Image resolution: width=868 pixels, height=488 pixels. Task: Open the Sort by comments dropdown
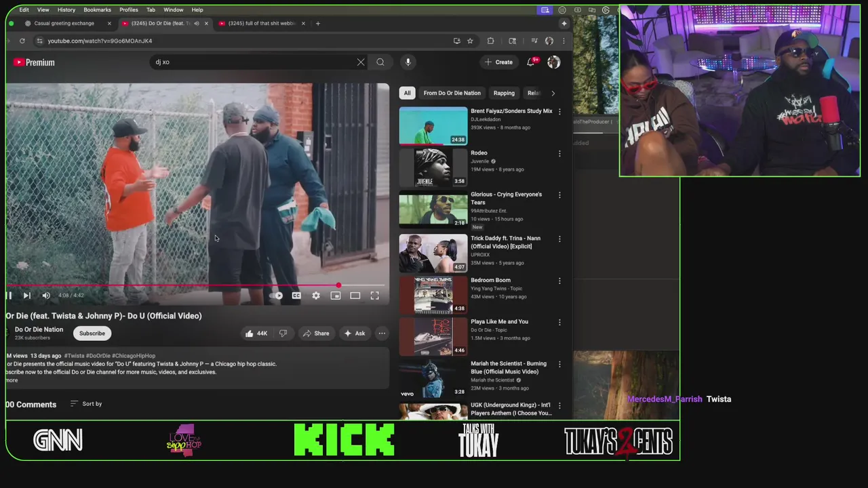click(x=86, y=404)
